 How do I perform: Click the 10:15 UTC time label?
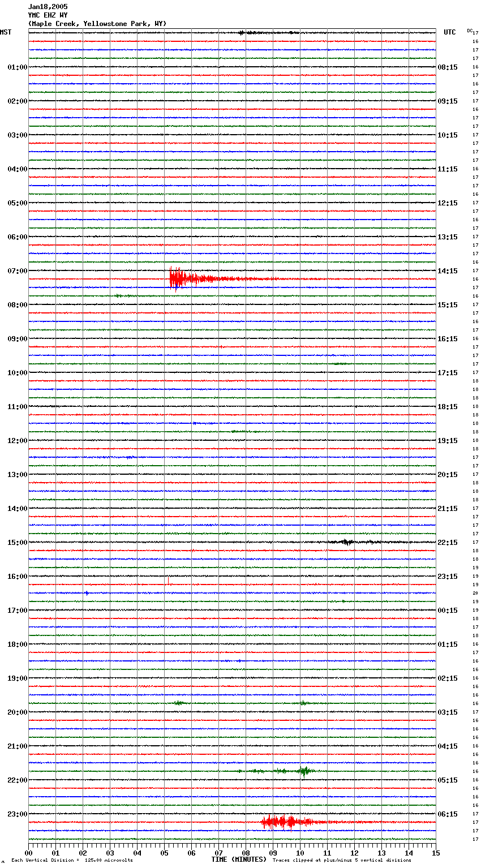(448, 135)
